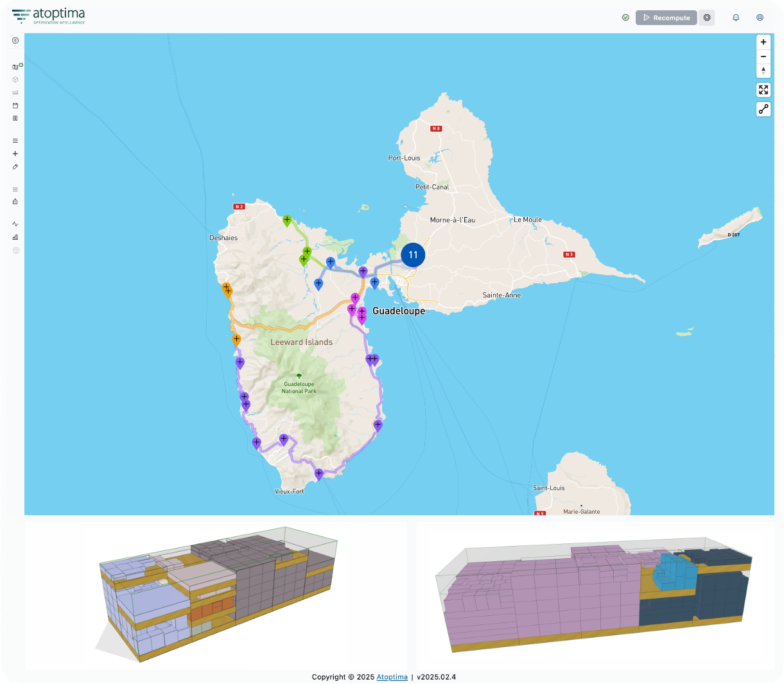Viewport: 784px width, 684px height.
Task: Reset the map compass bearing to north
Action: point(763,71)
